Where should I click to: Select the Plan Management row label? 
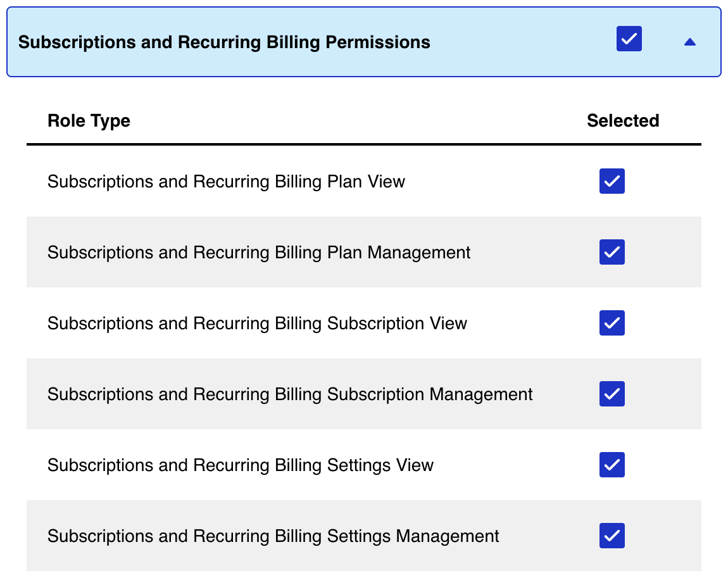point(259,252)
